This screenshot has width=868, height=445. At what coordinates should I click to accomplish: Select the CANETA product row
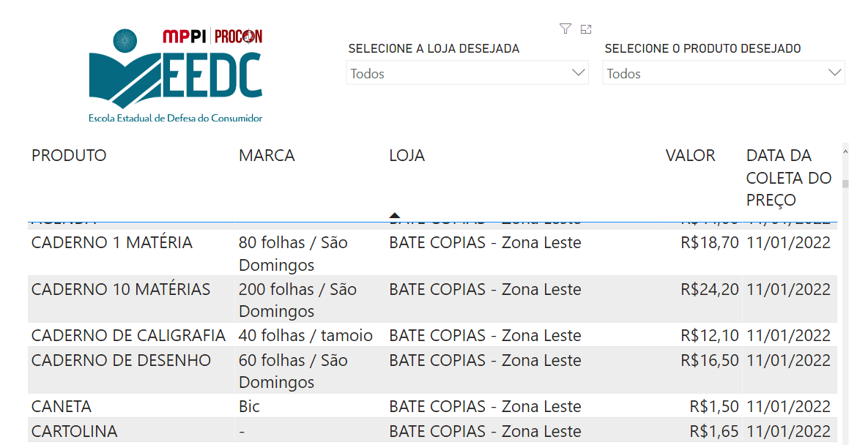(62, 407)
